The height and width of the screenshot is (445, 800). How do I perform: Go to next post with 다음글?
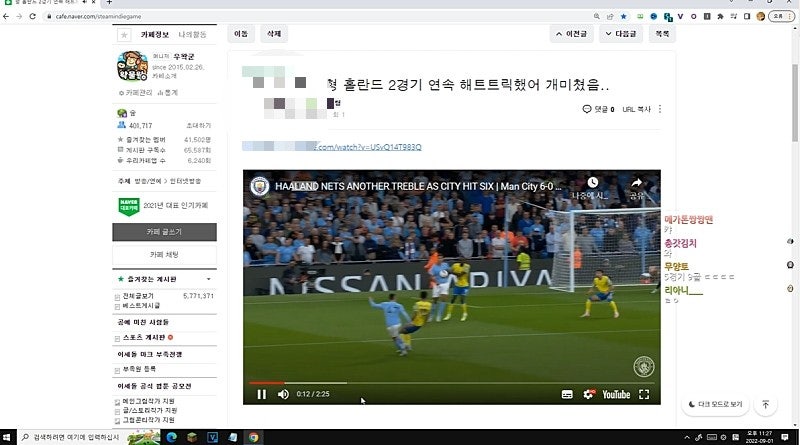click(x=620, y=34)
